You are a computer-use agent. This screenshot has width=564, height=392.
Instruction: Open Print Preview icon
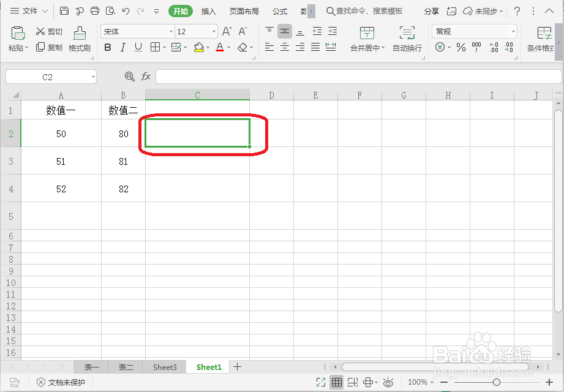tap(110, 11)
